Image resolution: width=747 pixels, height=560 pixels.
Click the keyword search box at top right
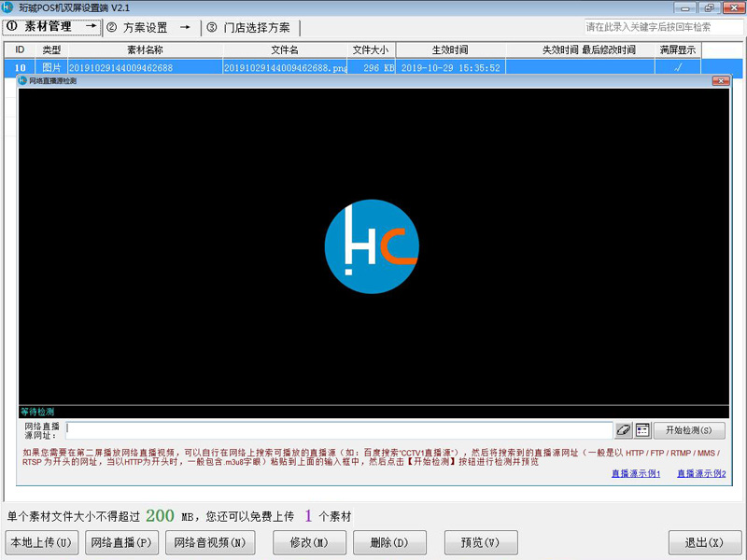pos(663,27)
